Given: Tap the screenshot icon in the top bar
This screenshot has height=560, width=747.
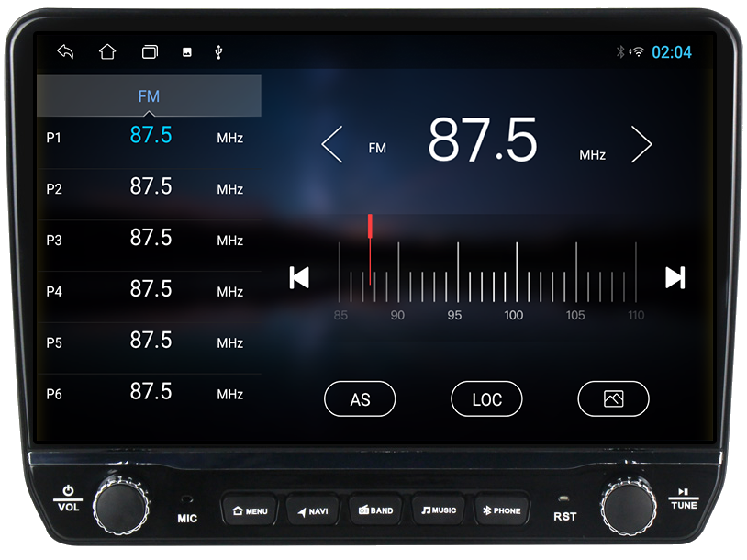Looking at the screenshot, I should click(186, 52).
